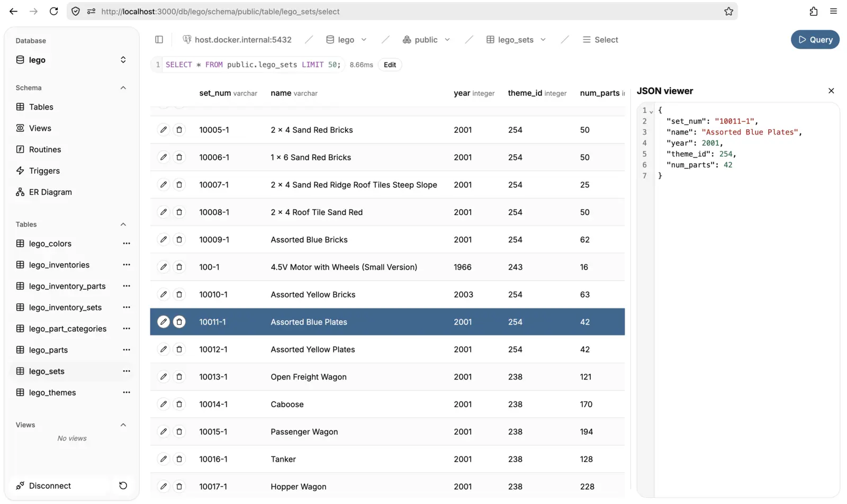Click the set_num column header

point(228,93)
